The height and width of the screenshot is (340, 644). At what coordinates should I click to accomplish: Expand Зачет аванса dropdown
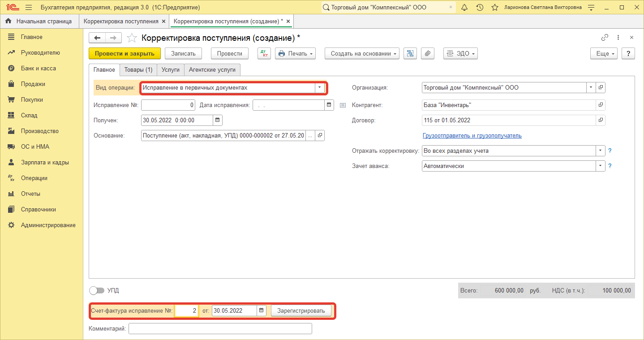(x=601, y=166)
